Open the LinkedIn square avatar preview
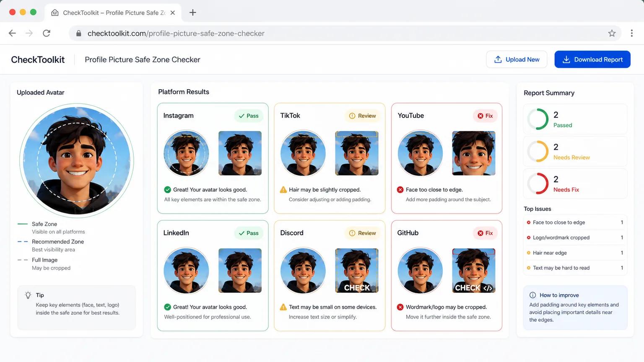The height and width of the screenshot is (362, 644). pyautogui.click(x=240, y=270)
